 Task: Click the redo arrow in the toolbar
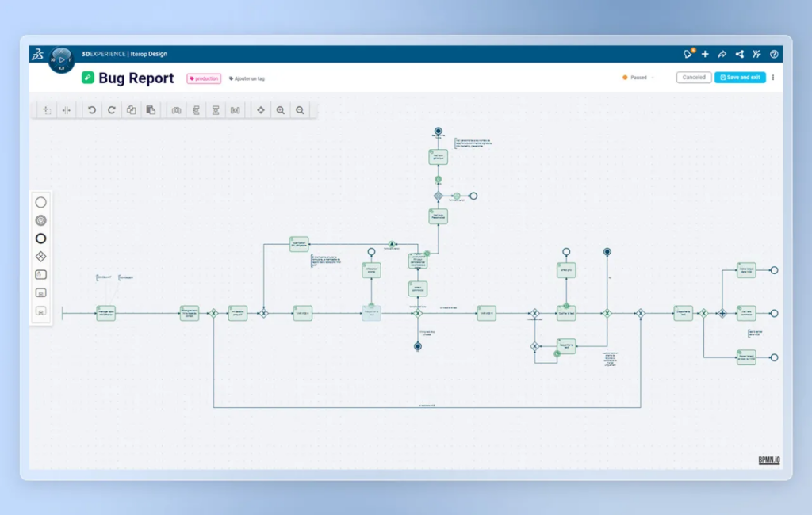tap(111, 110)
